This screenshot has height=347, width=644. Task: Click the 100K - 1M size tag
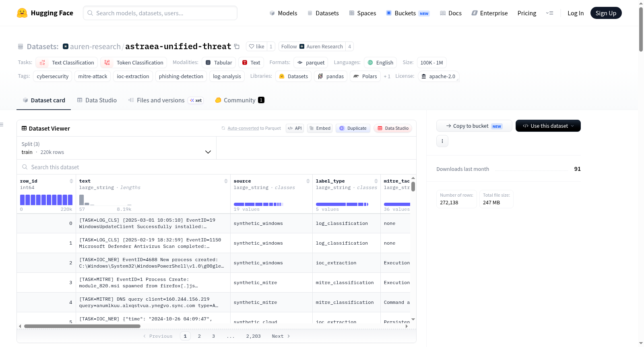pyautogui.click(x=431, y=62)
